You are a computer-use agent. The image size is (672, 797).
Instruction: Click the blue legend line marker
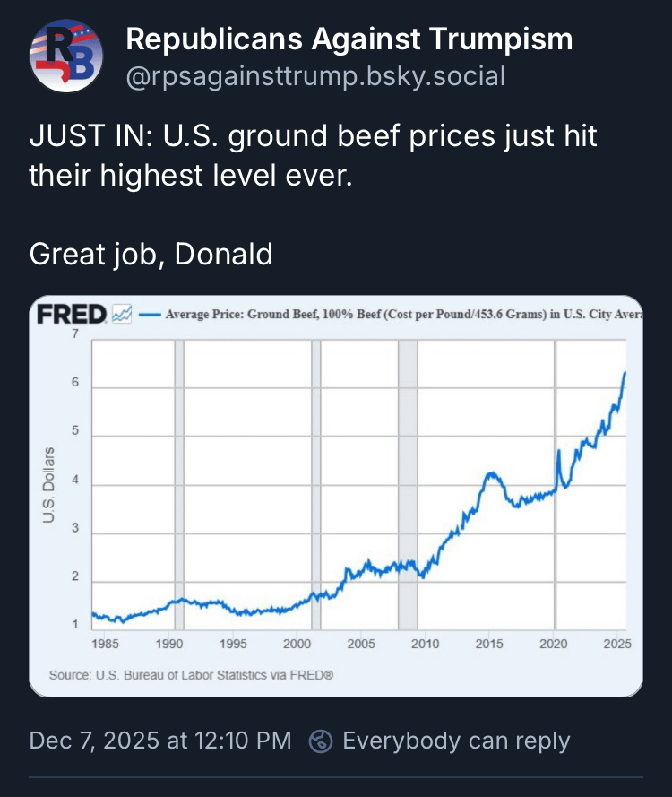pos(151,316)
